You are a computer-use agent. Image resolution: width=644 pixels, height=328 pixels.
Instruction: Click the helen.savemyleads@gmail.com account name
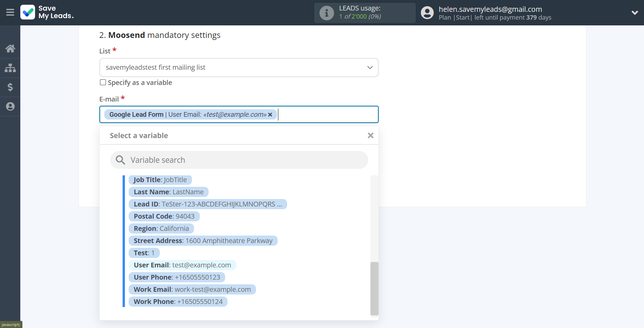tap(490, 9)
